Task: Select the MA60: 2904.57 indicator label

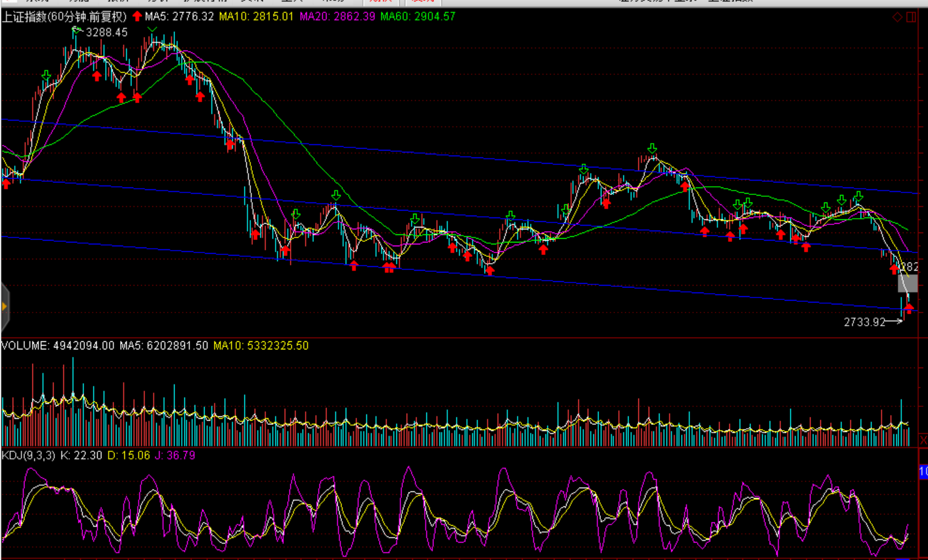Action: (x=418, y=16)
